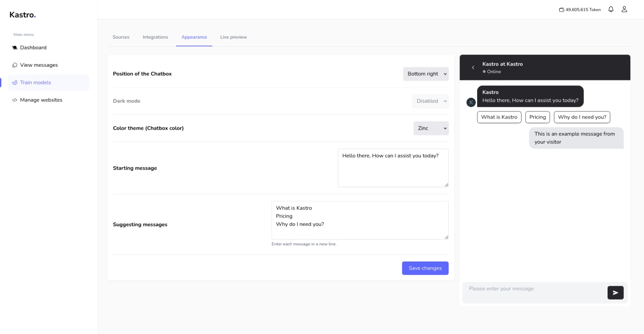Viewport: 644px width, 334px height.
Task: Click the example visitor message bubble
Action: click(x=576, y=138)
